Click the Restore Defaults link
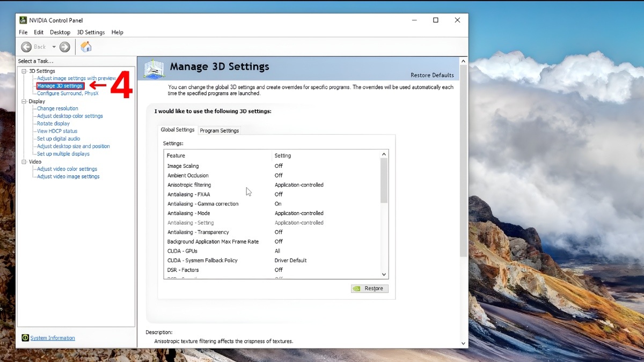644x362 pixels. [x=432, y=75]
